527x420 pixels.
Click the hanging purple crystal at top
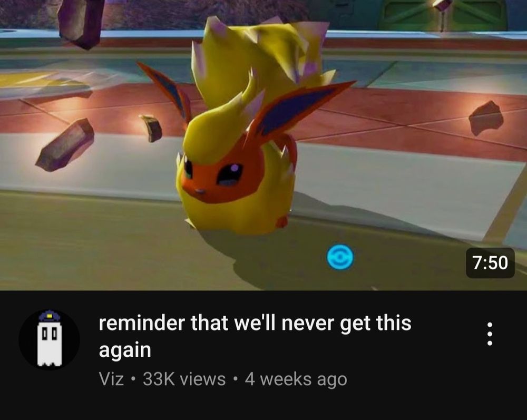[x=81, y=22]
